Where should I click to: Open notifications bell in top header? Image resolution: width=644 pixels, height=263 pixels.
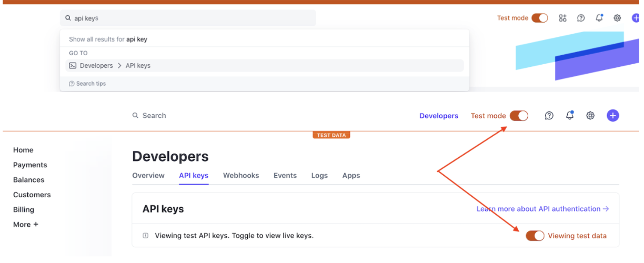point(599,18)
